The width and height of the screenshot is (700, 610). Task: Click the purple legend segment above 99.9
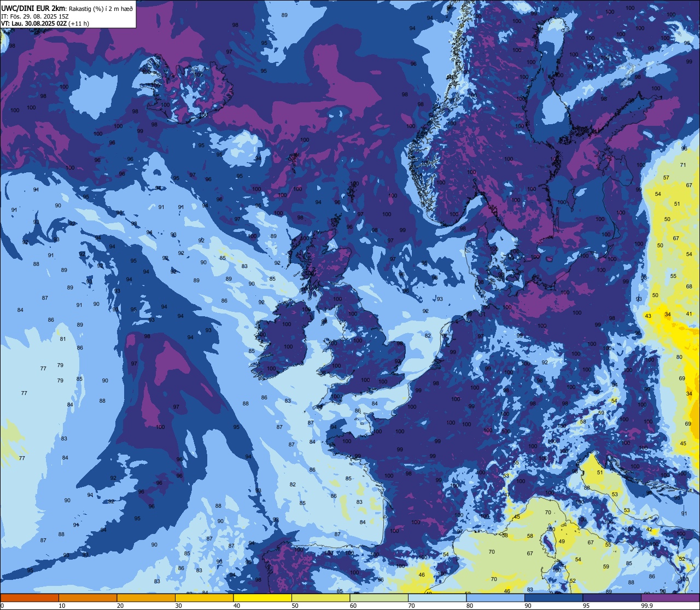click(x=670, y=598)
